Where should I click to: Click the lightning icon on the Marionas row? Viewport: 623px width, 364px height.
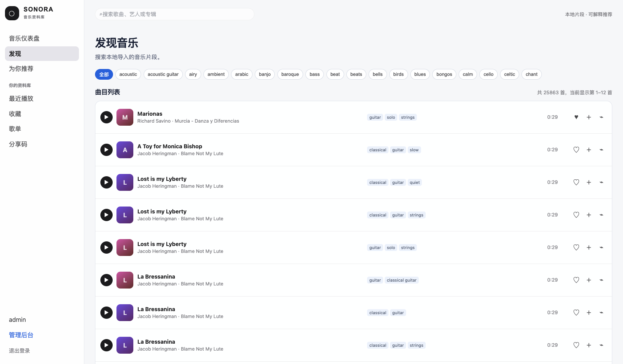pyautogui.click(x=602, y=117)
